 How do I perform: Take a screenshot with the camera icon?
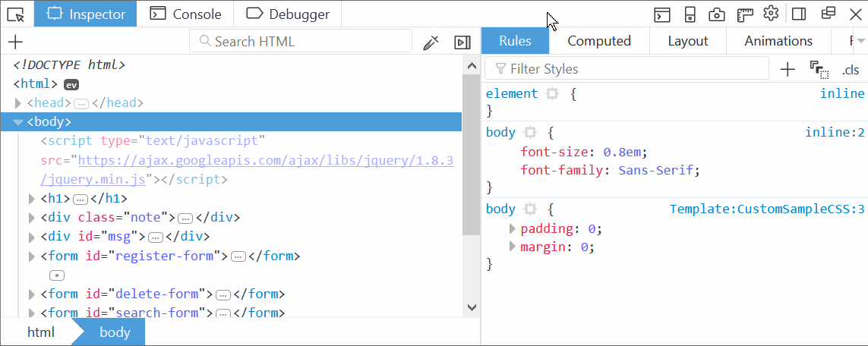coord(717,14)
